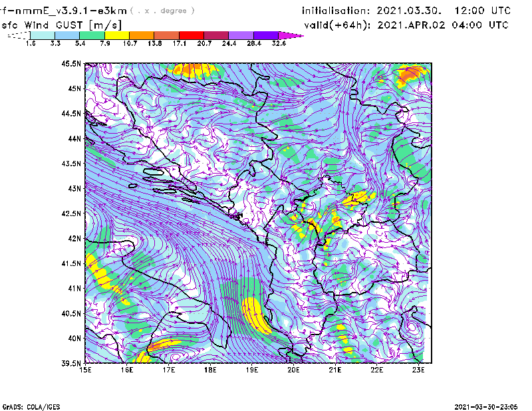Viewport: 532px width, 411px height.
Task: Click the 45N latitude label
Action: coord(74,88)
